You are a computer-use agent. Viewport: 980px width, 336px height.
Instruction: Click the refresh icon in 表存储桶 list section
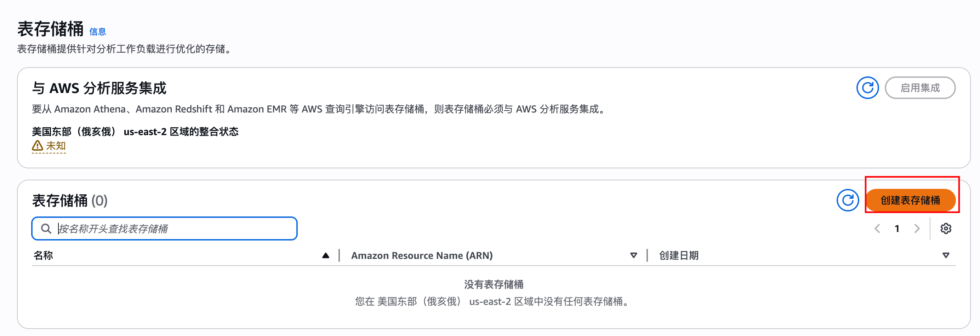848,199
